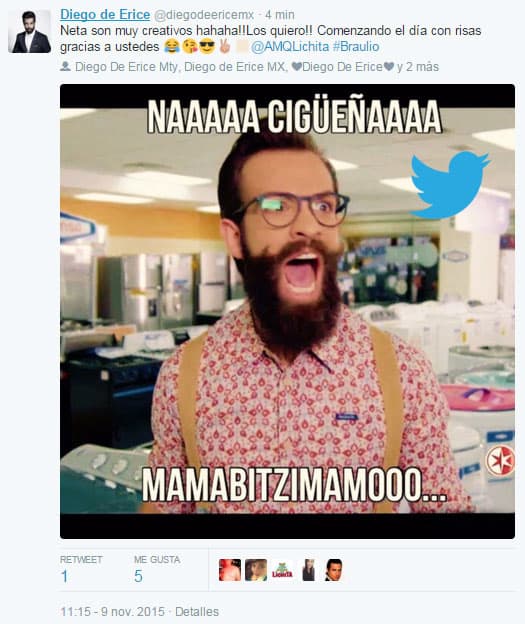The width and height of the screenshot is (525, 624).
Task: View the retweet count of 1
Action: [x=64, y=576]
